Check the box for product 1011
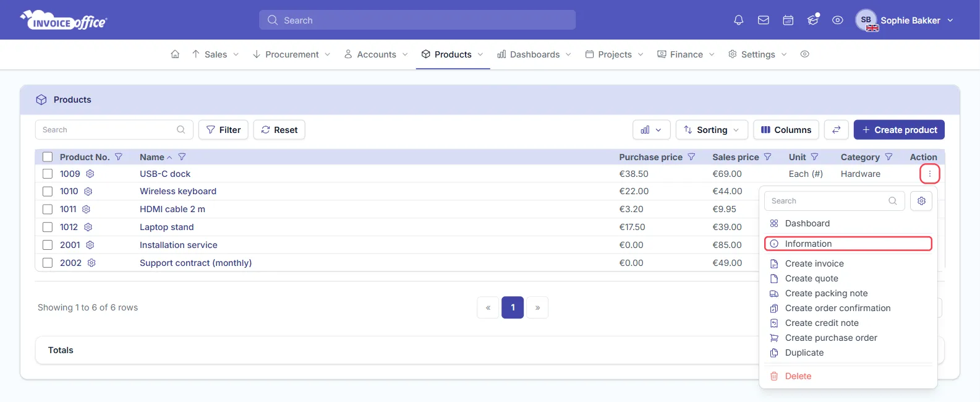Screen dimensions: 980x402 coord(48,210)
